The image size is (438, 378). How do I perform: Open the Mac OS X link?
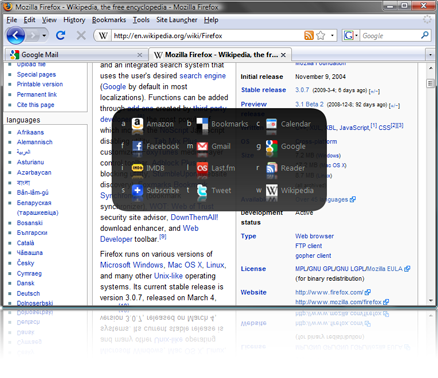click(185, 265)
